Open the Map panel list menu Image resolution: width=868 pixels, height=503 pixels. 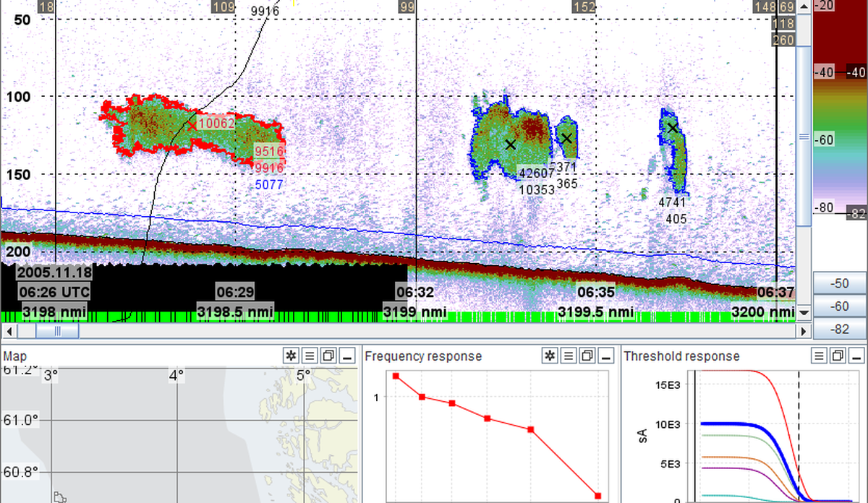[x=310, y=356]
